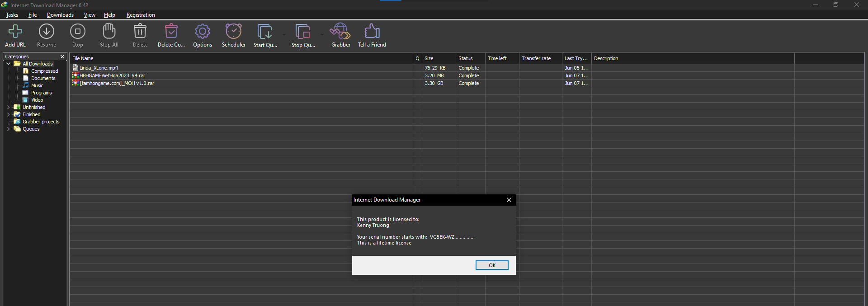Select HBHGAMEVietHoa2023_V4.rar file row

(467, 75)
